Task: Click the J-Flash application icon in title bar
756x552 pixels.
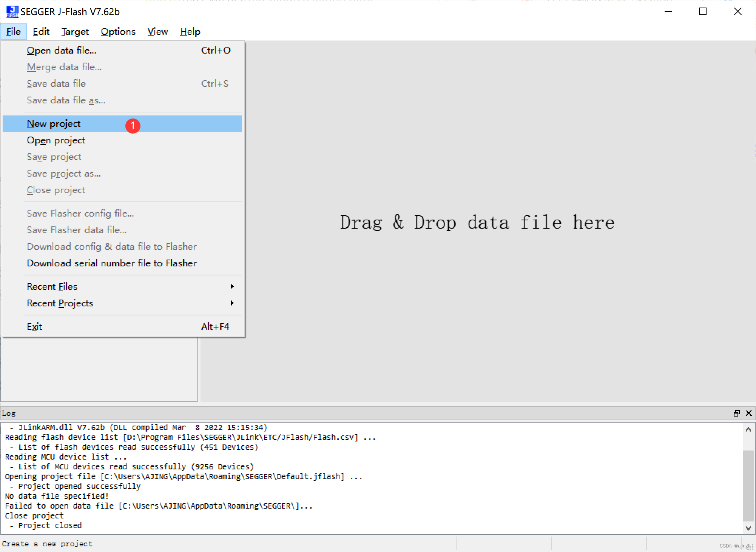Action: point(12,11)
